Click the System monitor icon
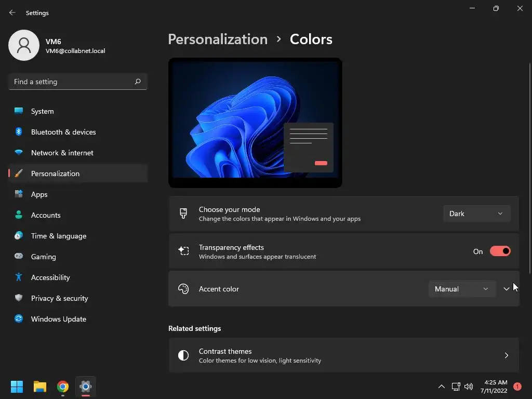 click(19, 111)
